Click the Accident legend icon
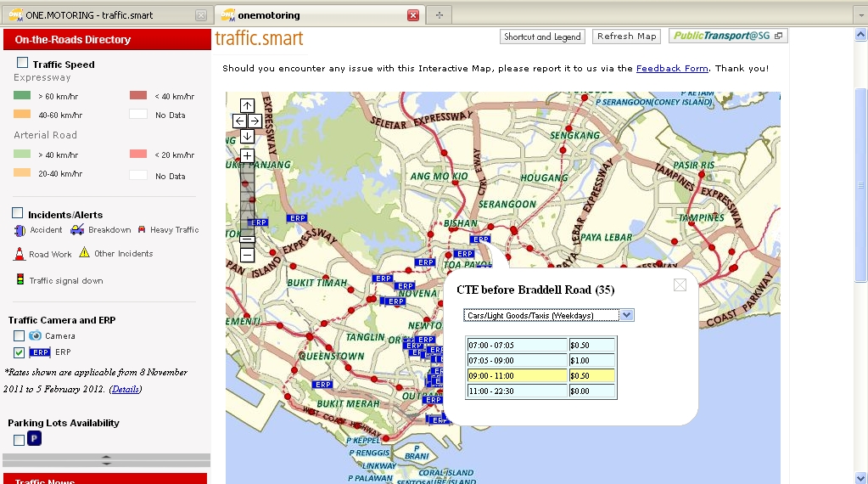Screen dimensions: 868x484 [20, 230]
